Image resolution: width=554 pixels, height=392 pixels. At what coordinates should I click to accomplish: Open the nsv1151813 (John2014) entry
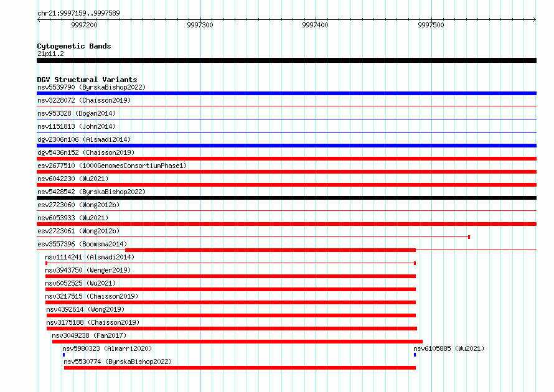[x=77, y=126]
